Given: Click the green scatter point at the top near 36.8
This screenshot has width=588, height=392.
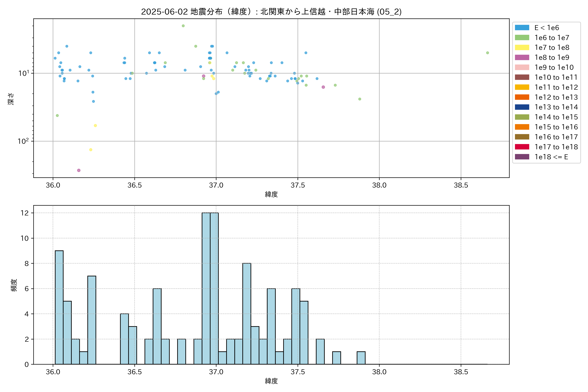Looking at the screenshot, I should pos(183,26).
